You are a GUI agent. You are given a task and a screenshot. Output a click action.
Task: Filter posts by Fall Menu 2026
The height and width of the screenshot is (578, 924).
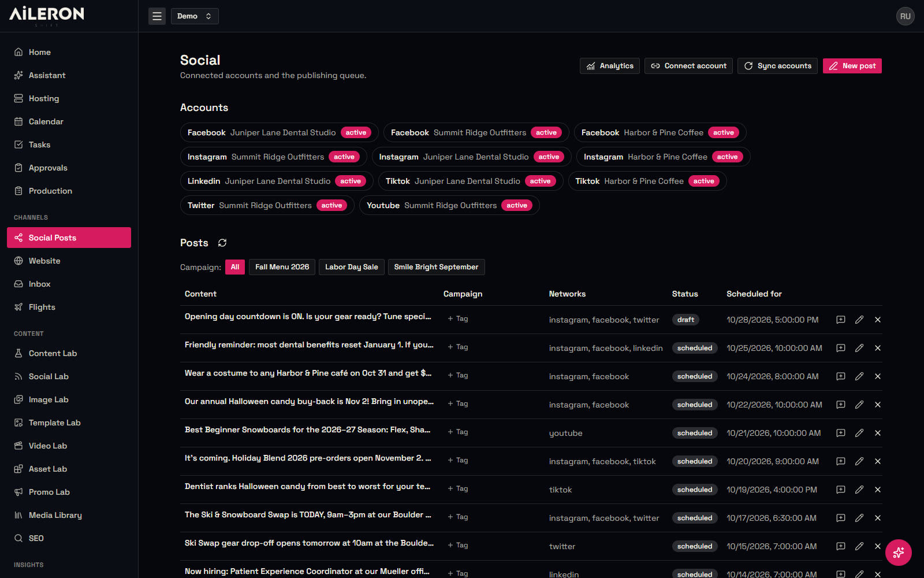pos(282,267)
